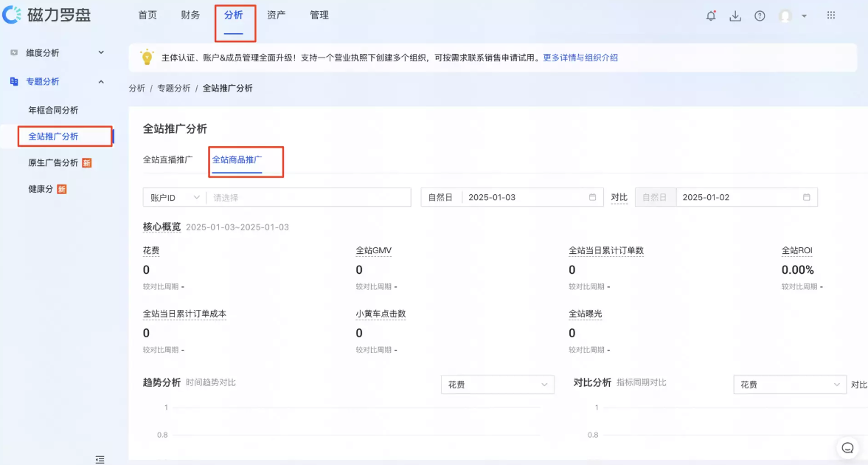
Task: Click the 磁力罗盘 logo icon
Action: [x=11, y=14]
